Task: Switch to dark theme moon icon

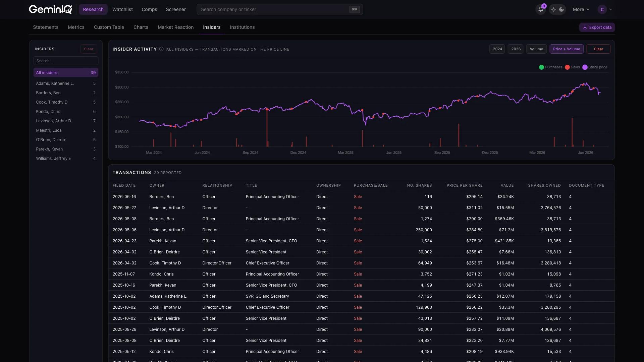Action: tap(561, 9)
